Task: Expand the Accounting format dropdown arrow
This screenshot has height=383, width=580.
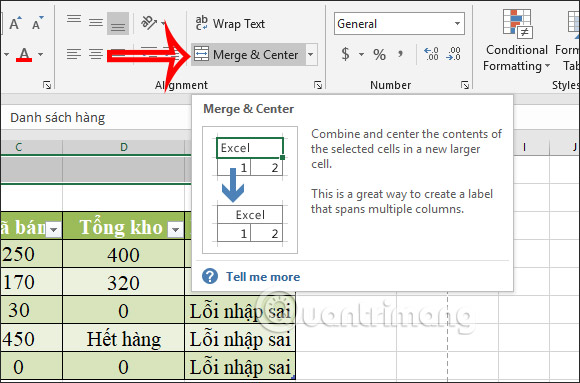Action: pos(361,55)
